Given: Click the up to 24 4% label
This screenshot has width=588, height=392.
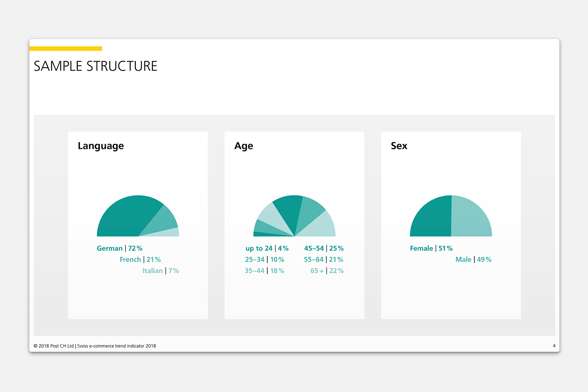Looking at the screenshot, I should click(x=267, y=248).
